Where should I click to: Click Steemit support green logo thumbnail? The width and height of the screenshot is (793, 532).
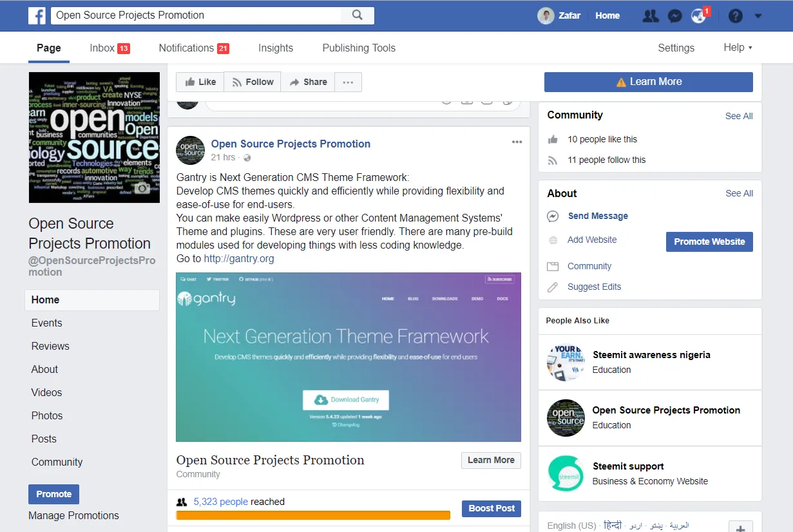566,473
